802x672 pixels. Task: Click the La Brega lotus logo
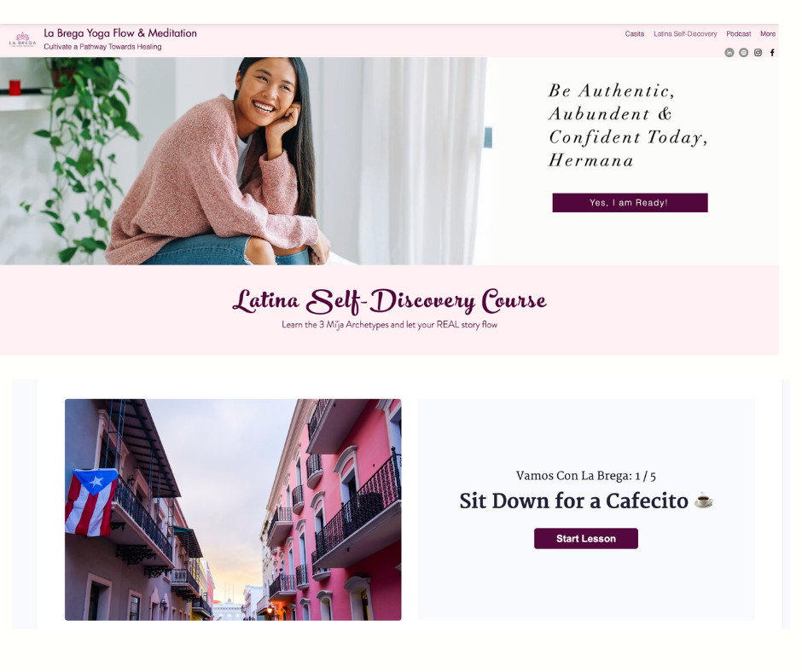tap(22, 39)
